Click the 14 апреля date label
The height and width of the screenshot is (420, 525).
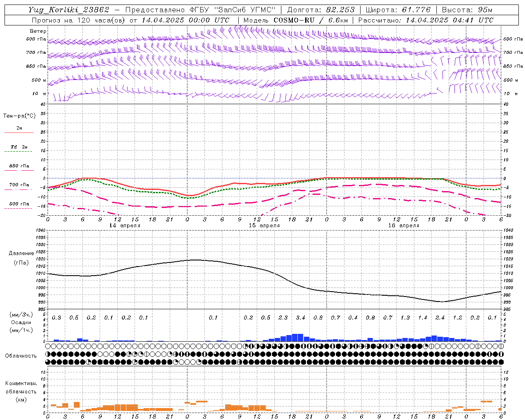125,226
